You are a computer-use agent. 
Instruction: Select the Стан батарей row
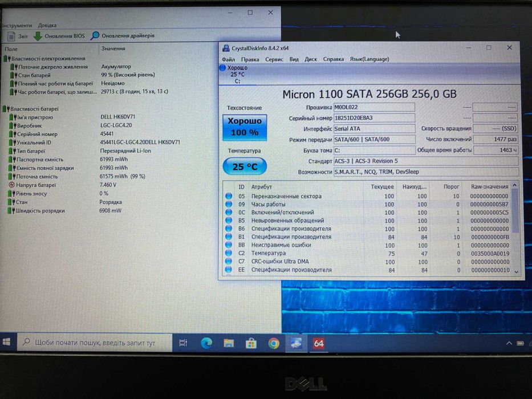34,75
